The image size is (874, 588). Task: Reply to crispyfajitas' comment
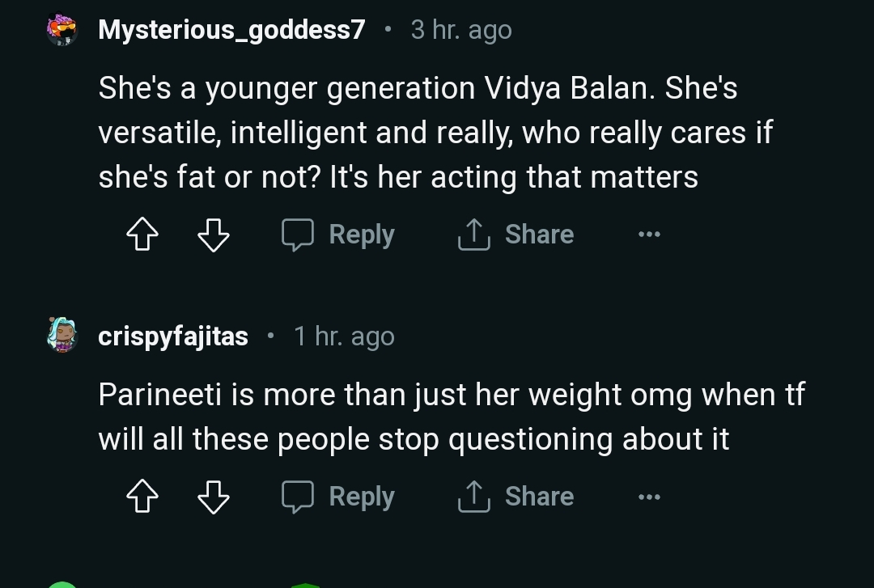click(x=338, y=497)
